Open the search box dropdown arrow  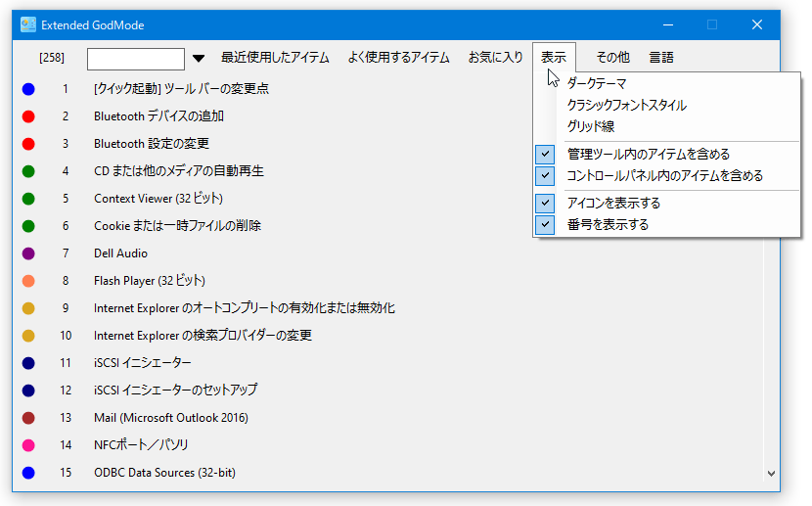[199, 59]
